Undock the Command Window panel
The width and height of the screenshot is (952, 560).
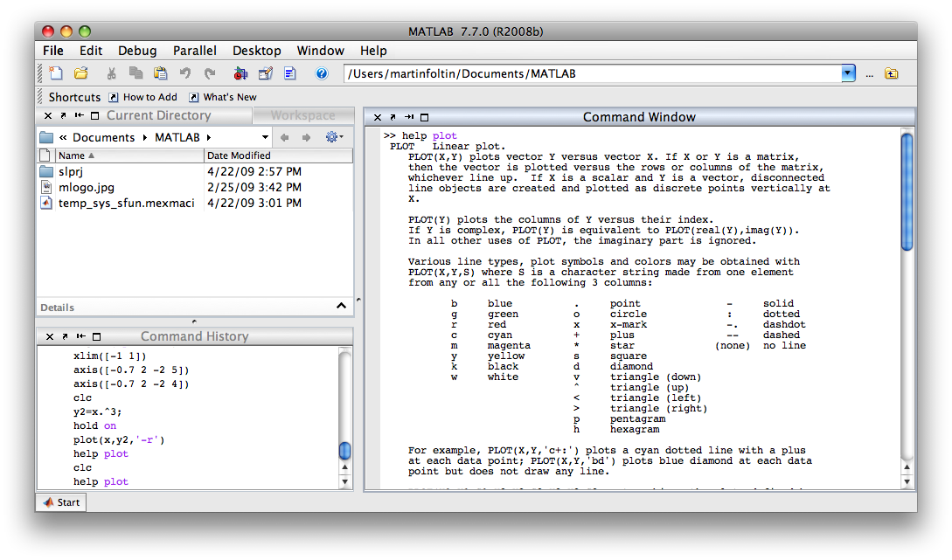click(393, 117)
